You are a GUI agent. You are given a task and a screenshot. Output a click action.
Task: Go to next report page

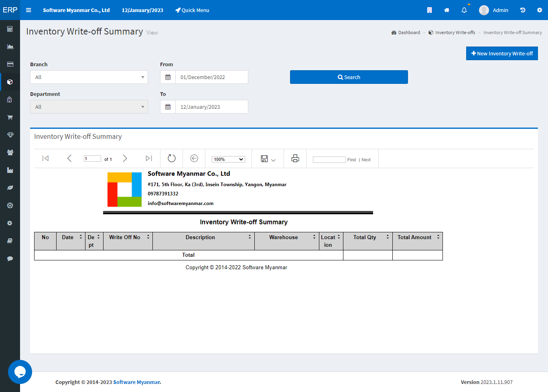click(125, 158)
